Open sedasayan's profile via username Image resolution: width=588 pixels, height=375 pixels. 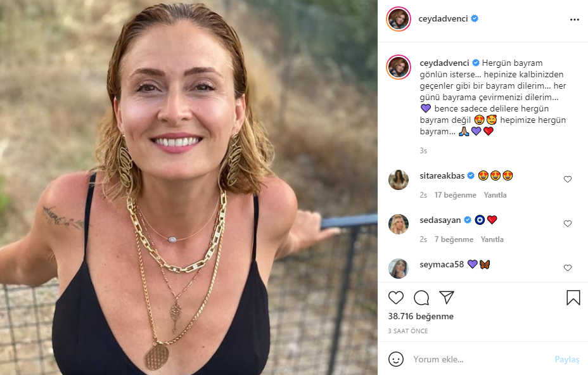pyautogui.click(x=440, y=220)
